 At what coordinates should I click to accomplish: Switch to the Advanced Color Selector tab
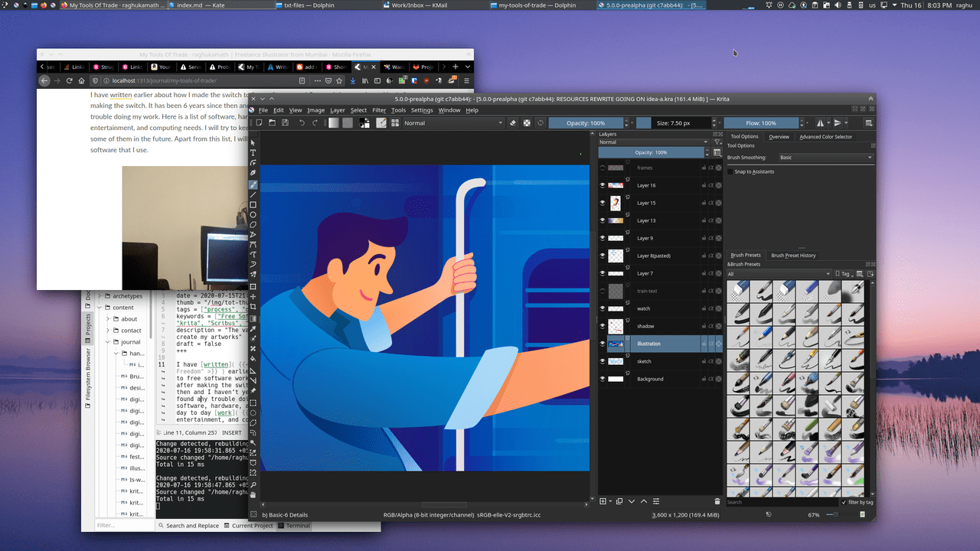[x=825, y=137]
